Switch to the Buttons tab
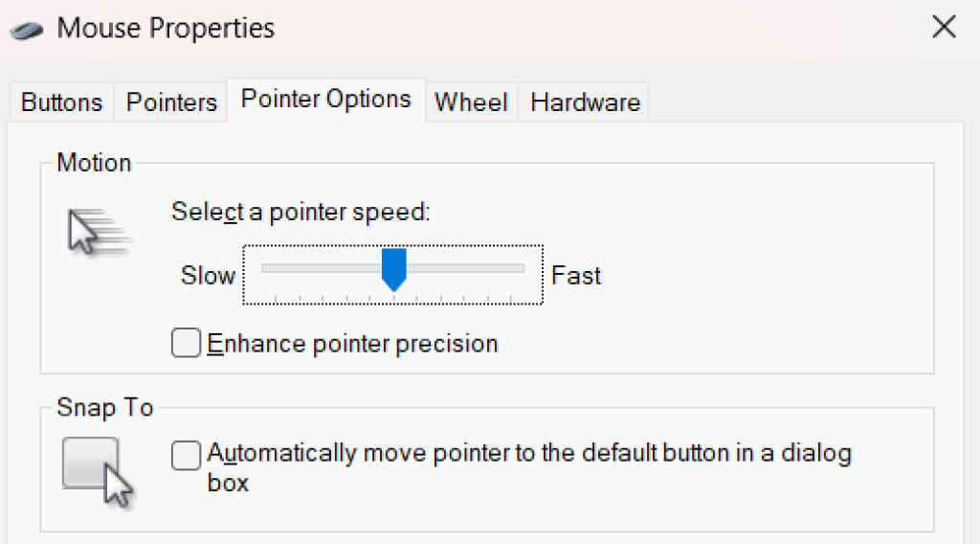The height and width of the screenshot is (544, 980). 61,102
